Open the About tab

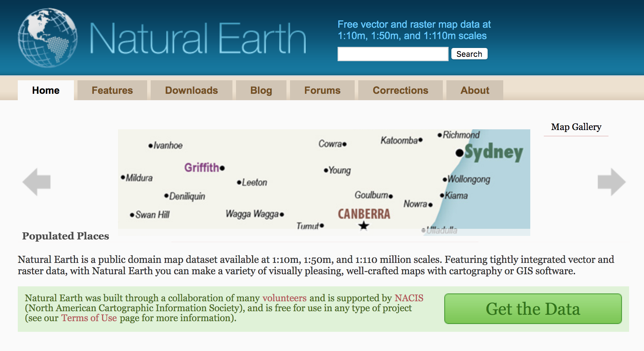(475, 90)
